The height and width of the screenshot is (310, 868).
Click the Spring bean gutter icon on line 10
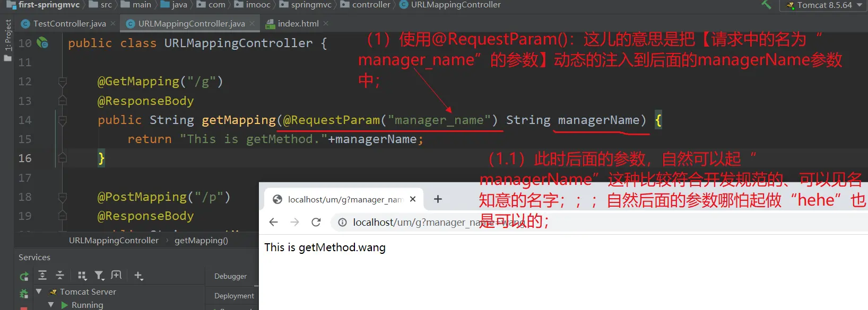tap(42, 43)
